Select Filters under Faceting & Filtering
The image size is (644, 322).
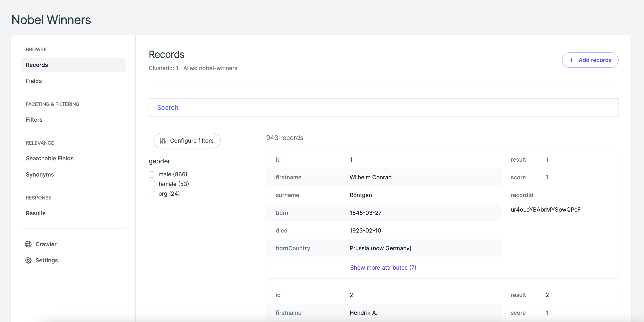[x=34, y=119]
